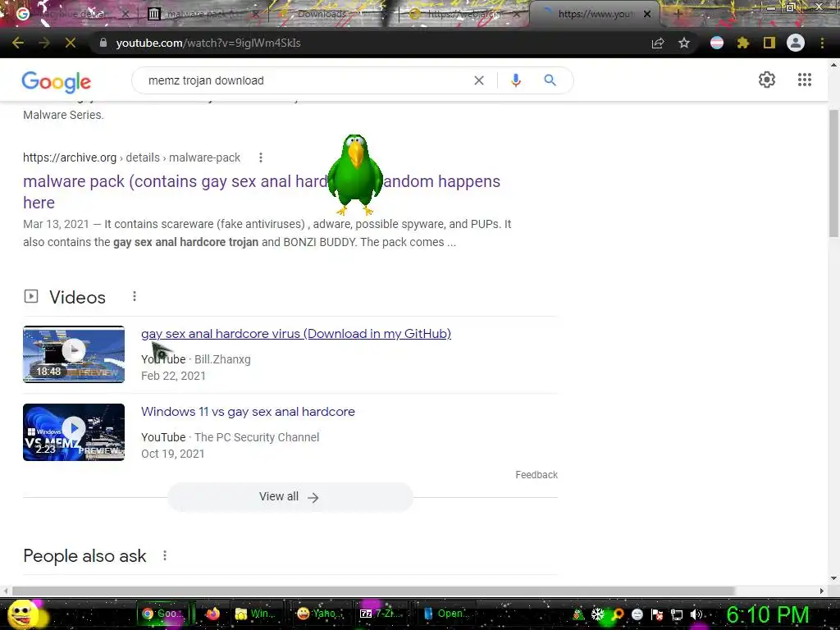Switch to the Downloads tab
Screen dimensions: 840x630
coord(322,14)
